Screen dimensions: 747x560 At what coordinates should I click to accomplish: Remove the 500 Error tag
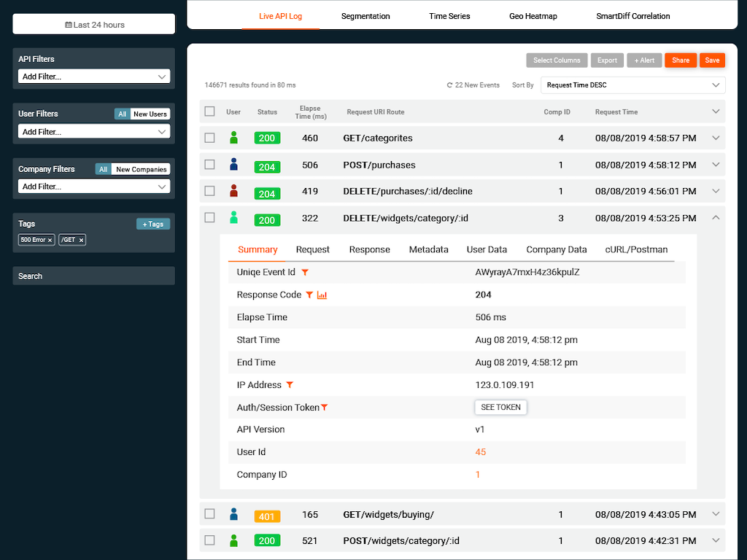(x=50, y=240)
